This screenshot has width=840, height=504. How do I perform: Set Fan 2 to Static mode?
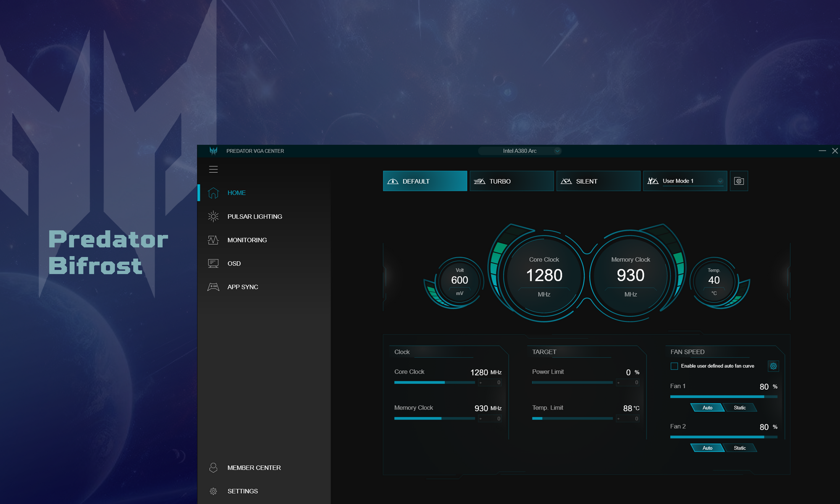coord(740,448)
